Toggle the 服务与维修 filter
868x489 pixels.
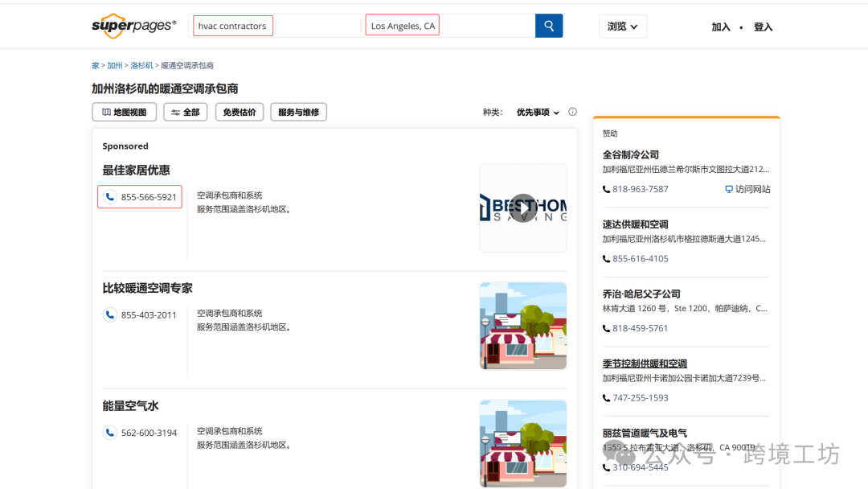[298, 112]
